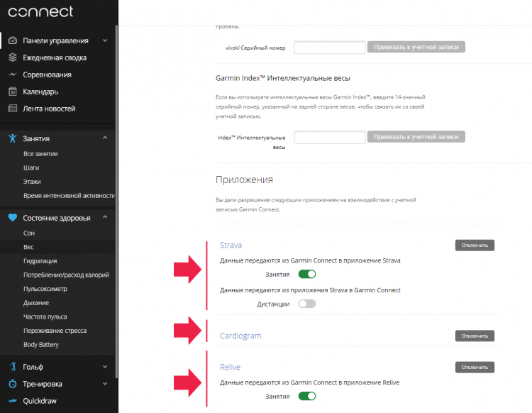The width and height of the screenshot is (532, 413).
Task: Click the Garmin Connect logo
Action: [x=40, y=12]
